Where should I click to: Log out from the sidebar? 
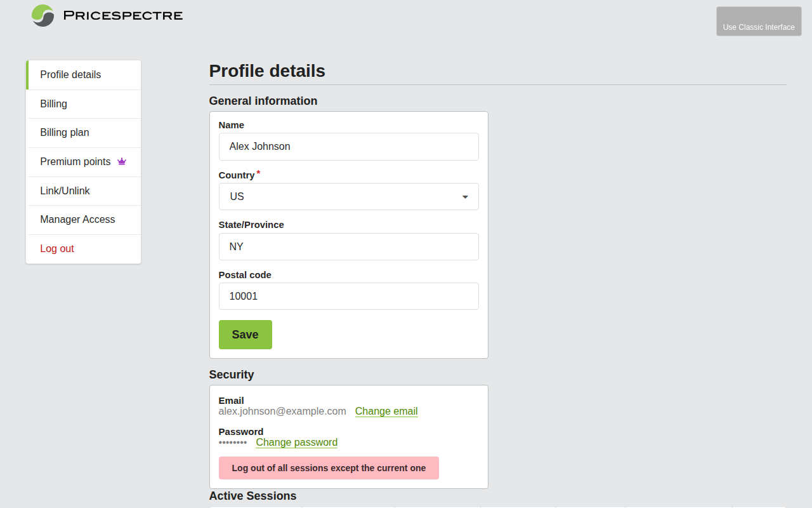[x=57, y=248]
